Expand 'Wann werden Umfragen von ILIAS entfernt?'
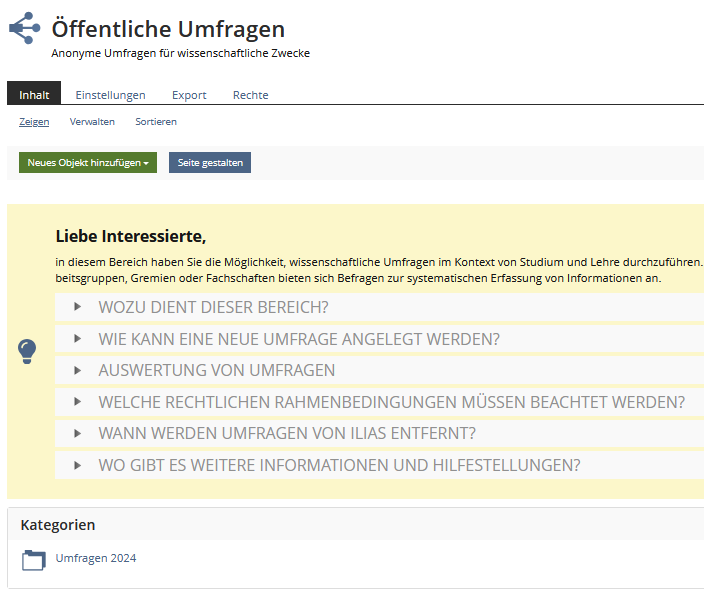The width and height of the screenshot is (704, 612). tap(286, 433)
